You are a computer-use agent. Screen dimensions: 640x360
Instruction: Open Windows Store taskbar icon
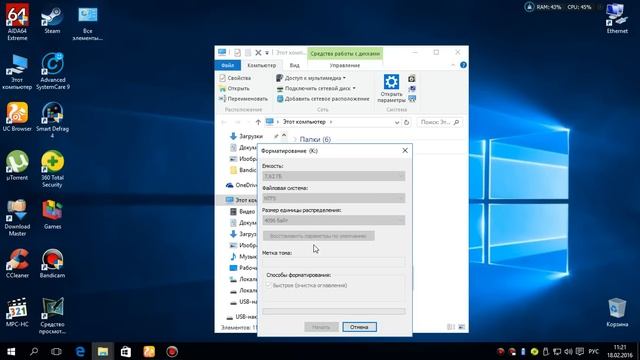[x=126, y=351]
